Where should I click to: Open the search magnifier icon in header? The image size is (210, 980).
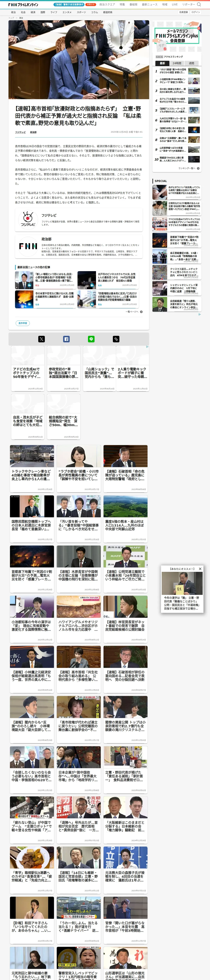(199, 5)
